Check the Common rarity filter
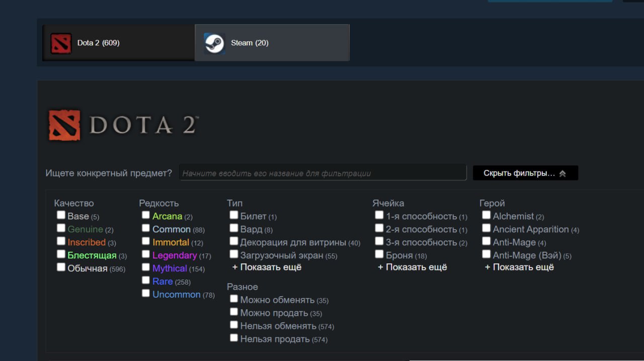 click(145, 228)
